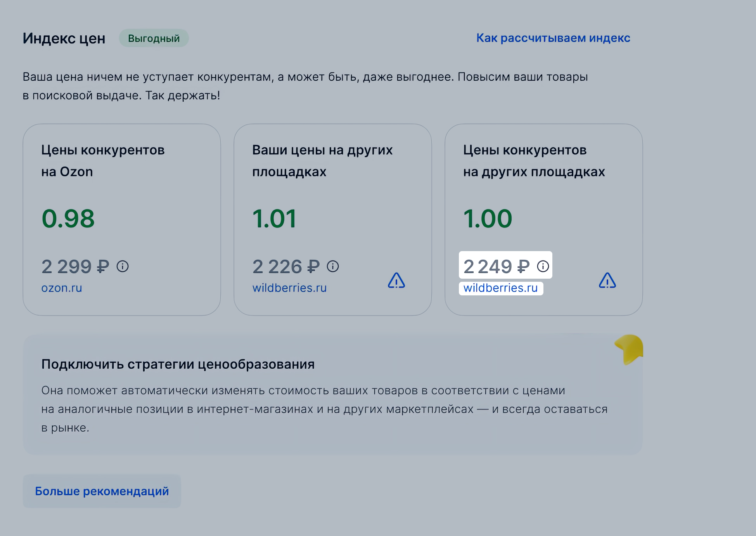Open 'Как рассчитываем индекс' link

(x=553, y=38)
